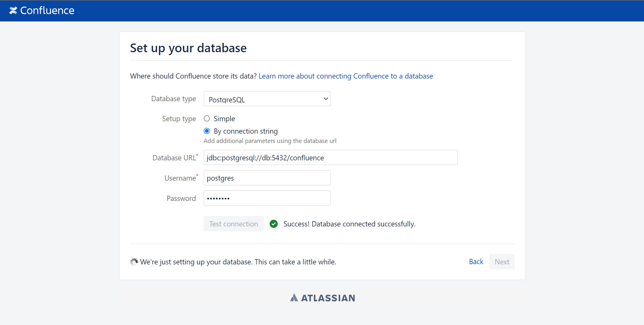Click the success message text

[x=349, y=224]
